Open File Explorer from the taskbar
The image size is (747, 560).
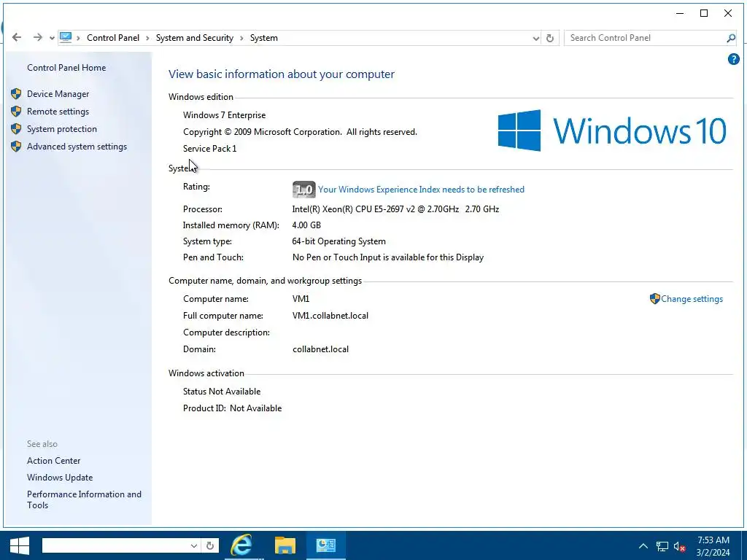point(285,545)
